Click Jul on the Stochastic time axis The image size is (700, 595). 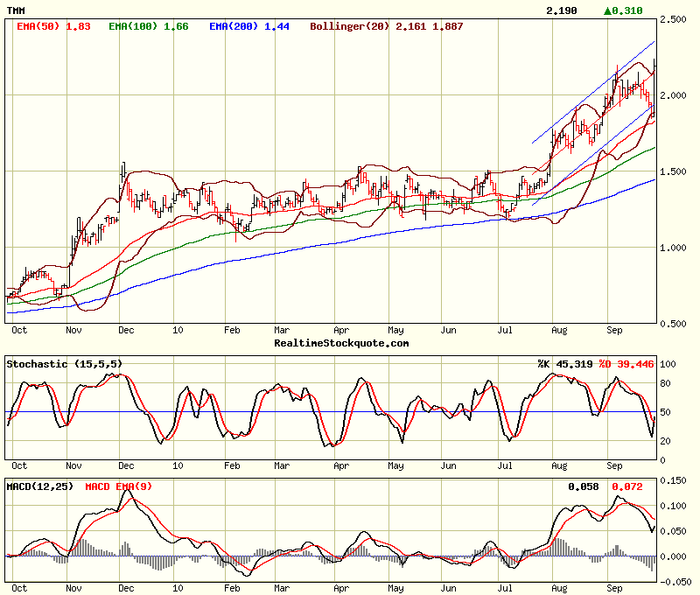coord(505,465)
